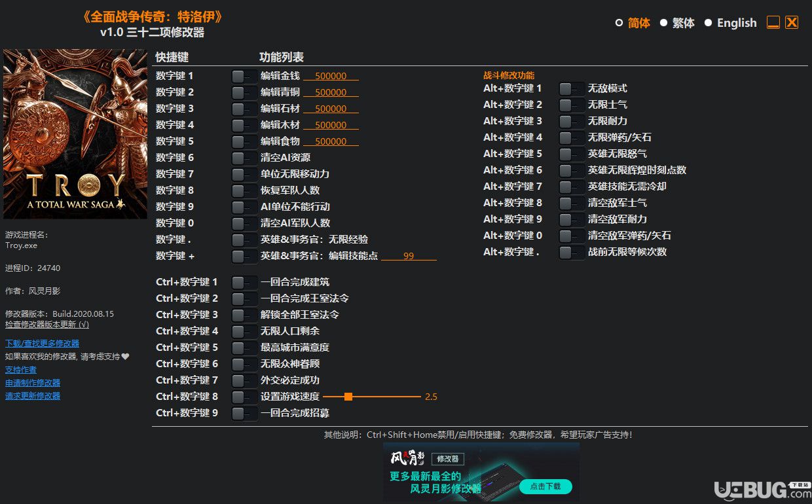
Task: Enable 无限弹药/矢石 switch
Action: pos(572,137)
